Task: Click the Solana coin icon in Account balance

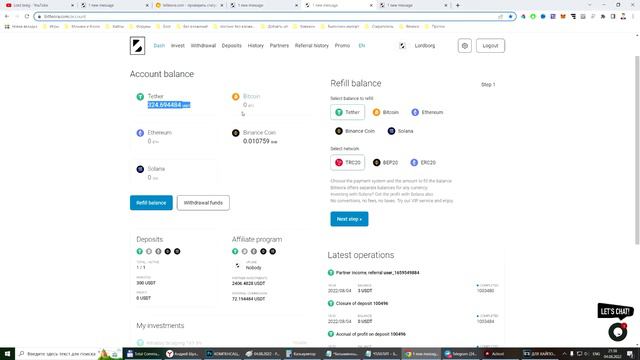Action: [x=140, y=169]
